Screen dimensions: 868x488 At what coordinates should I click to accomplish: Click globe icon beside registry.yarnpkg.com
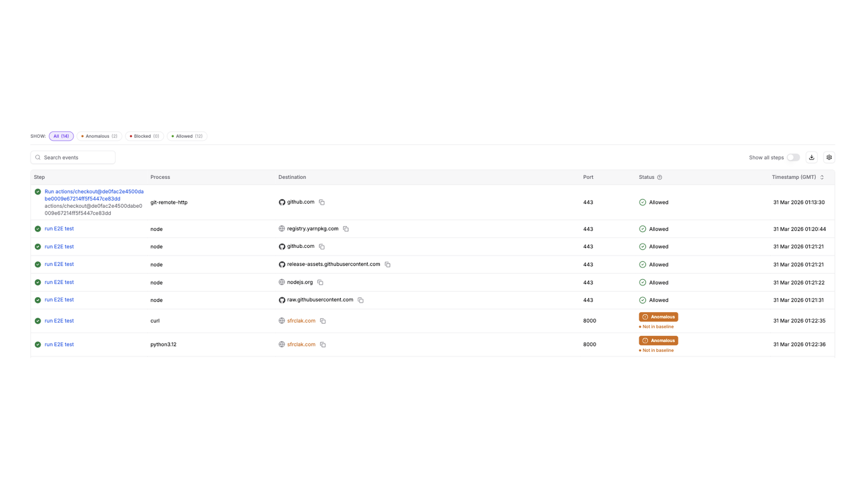pos(282,229)
